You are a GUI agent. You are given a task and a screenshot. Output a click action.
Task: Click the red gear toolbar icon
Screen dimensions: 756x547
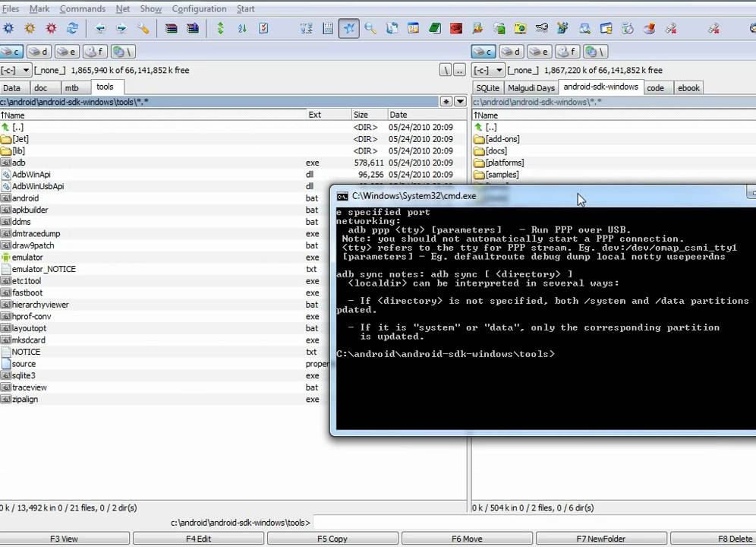point(51,28)
